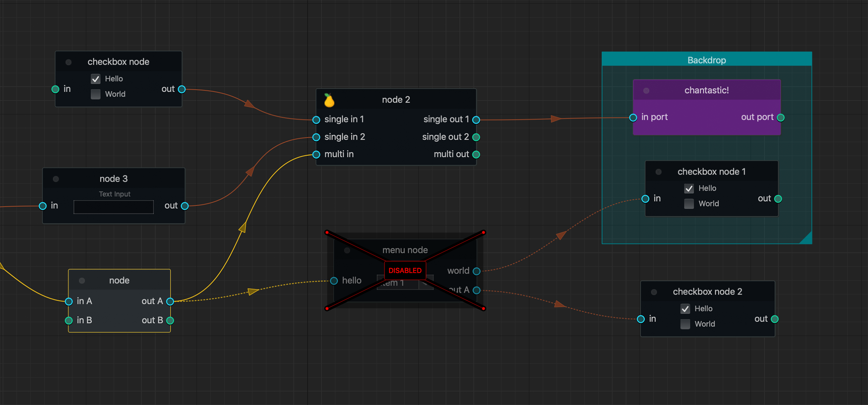Image resolution: width=868 pixels, height=405 pixels.
Task: Click the DISABLED badge on menu node
Action: click(x=405, y=270)
